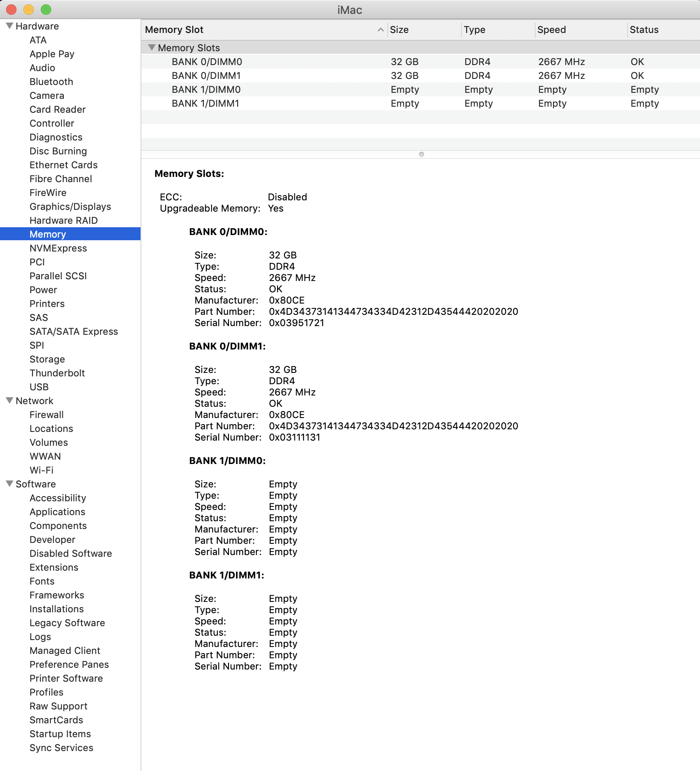
Task: Open Fonts under Software
Action: pyautogui.click(x=42, y=581)
